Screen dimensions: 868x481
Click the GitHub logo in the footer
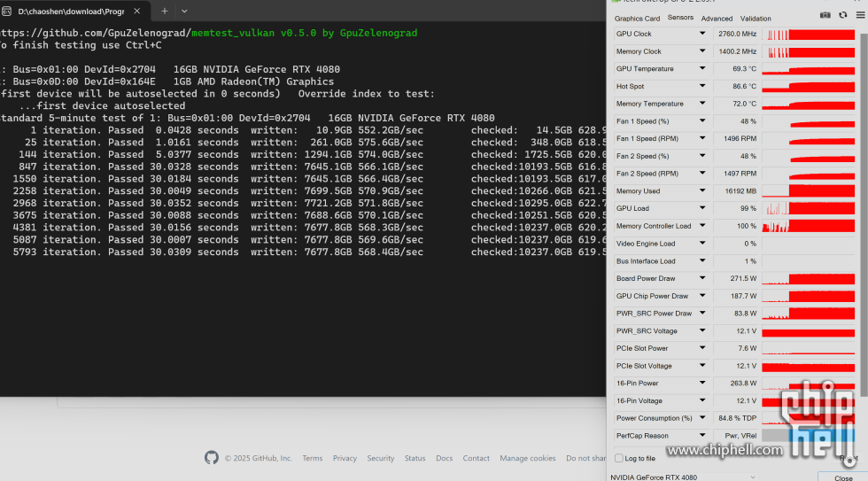(212, 458)
